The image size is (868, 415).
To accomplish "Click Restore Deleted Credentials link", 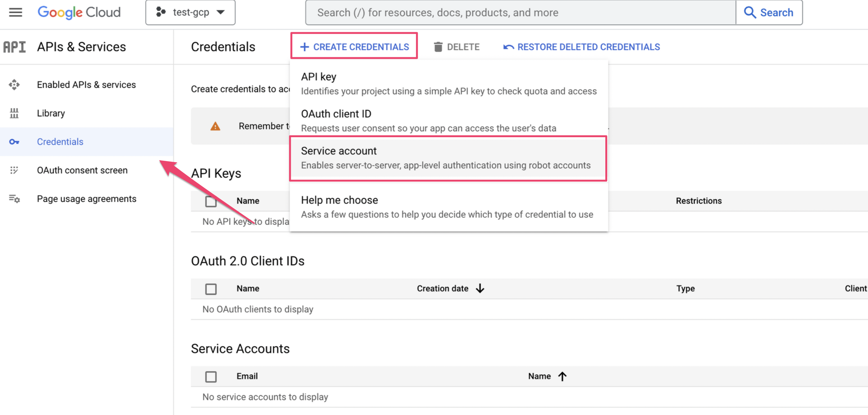I will click(581, 47).
